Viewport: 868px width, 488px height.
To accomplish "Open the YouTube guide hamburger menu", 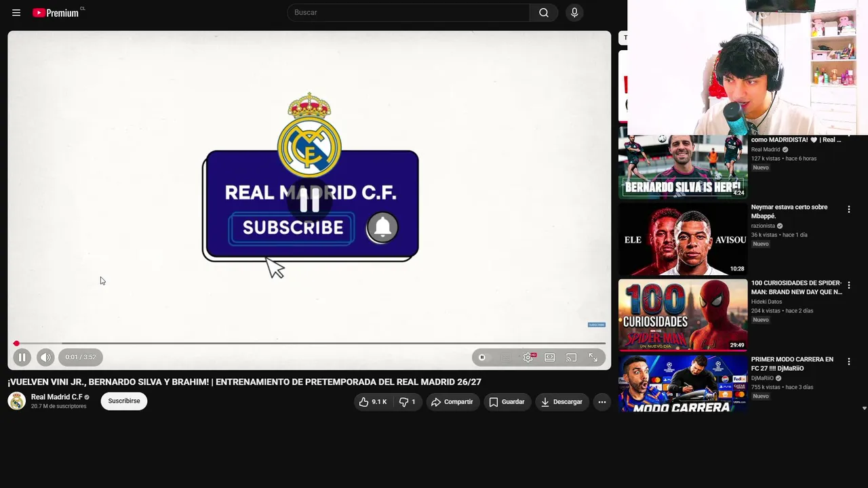I will tap(16, 12).
